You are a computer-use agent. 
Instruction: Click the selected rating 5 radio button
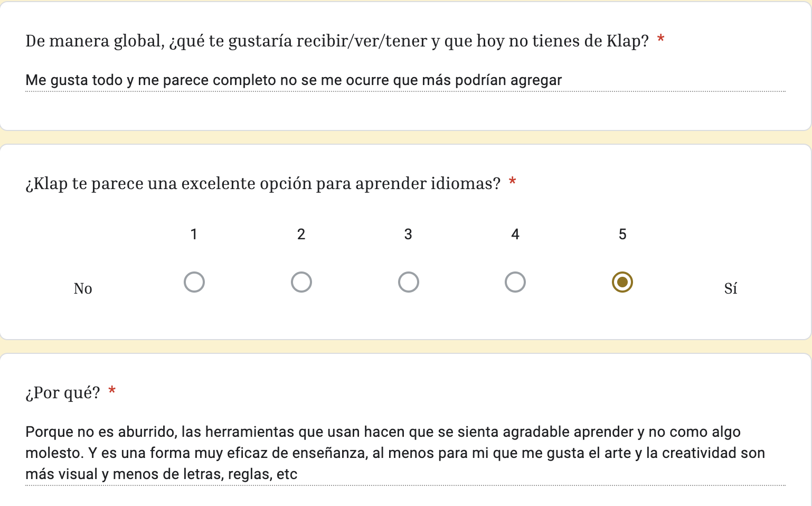point(622,282)
